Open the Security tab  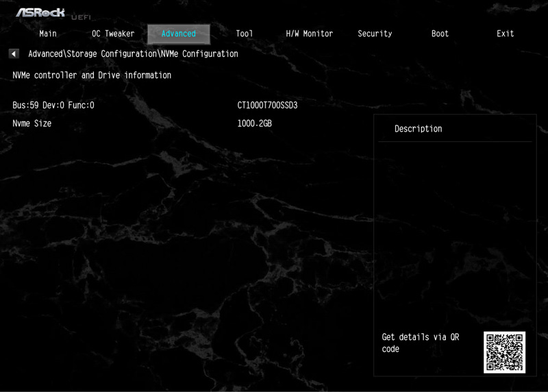click(375, 34)
